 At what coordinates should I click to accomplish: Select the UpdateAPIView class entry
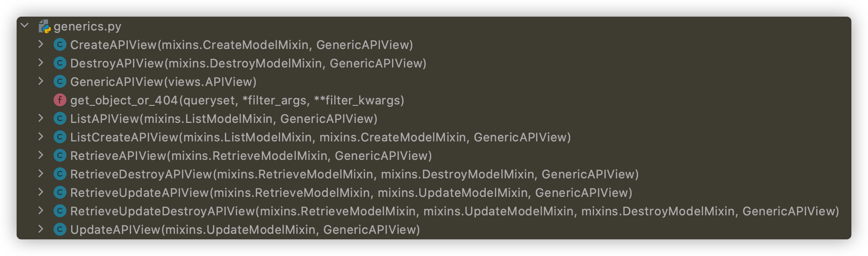click(245, 230)
